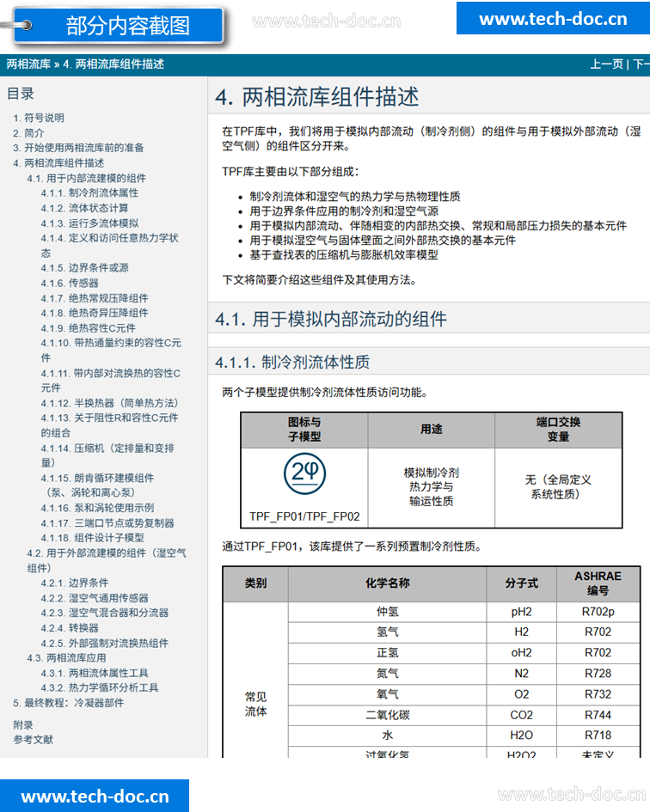Select 4.1.1. 制冷剂流体属性 entry

tap(89, 192)
